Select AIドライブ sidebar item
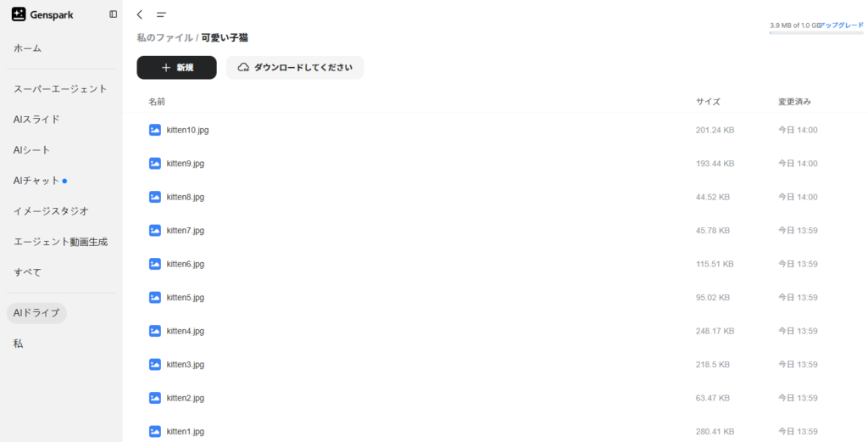This screenshot has width=868, height=442. click(x=36, y=313)
